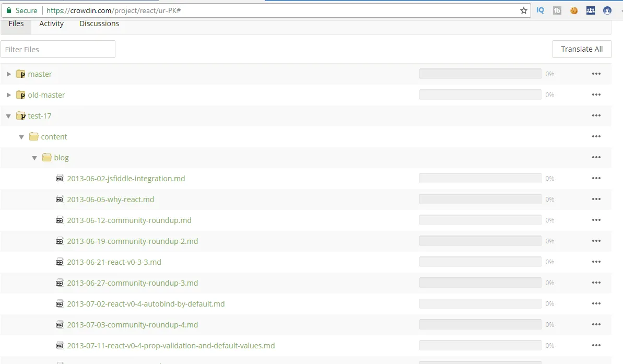This screenshot has height=364, width=623.
Task: Collapse the blog folder
Action: tap(34, 158)
